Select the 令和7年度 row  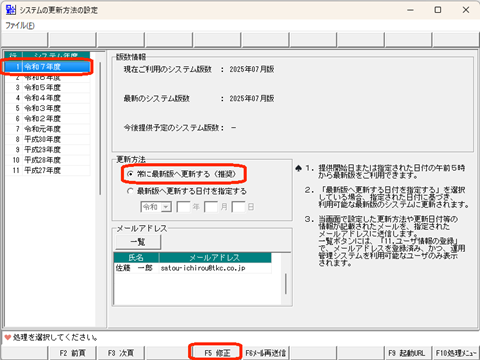pyautogui.click(x=48, y=67)
